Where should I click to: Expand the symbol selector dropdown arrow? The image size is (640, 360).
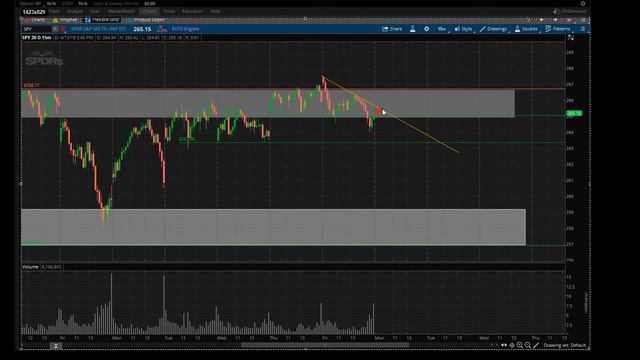coord(55,29)
